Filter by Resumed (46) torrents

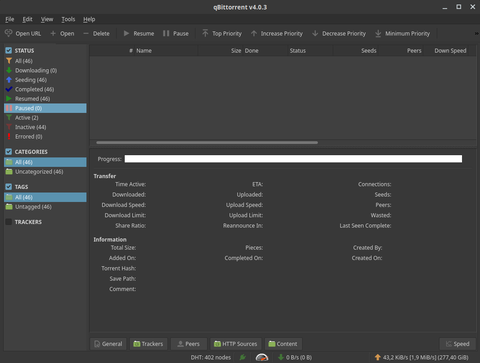tap(45, 99)
